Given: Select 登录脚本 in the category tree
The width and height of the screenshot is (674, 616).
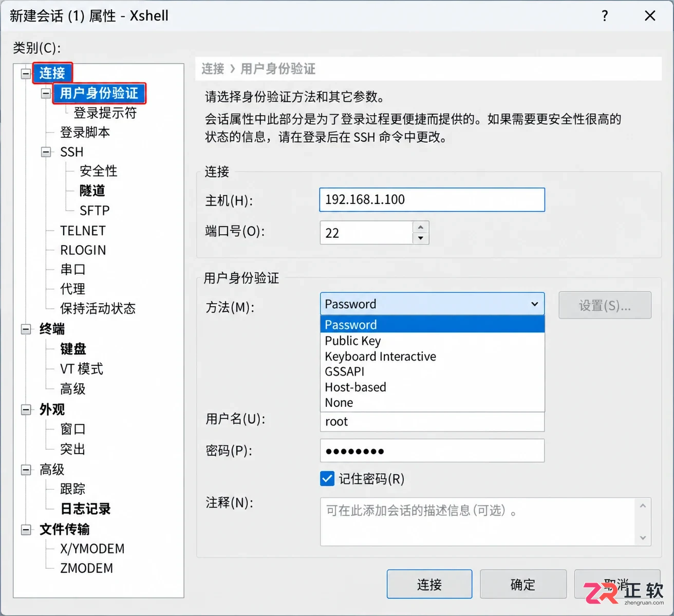Looking at the screenshot, I should point(85,133).
